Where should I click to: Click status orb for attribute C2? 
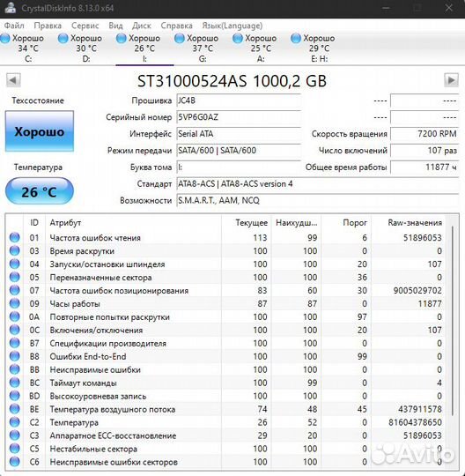coord(14,422)
